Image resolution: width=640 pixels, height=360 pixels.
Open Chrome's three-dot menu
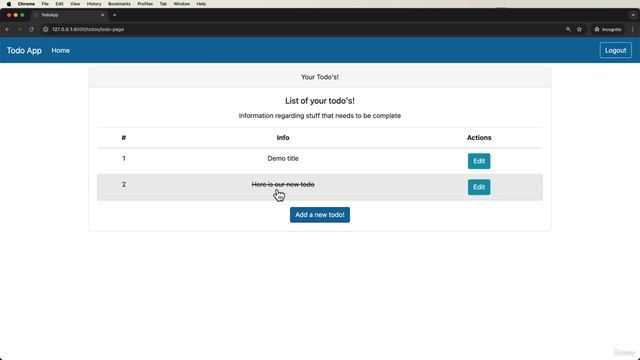click(633, 29)
